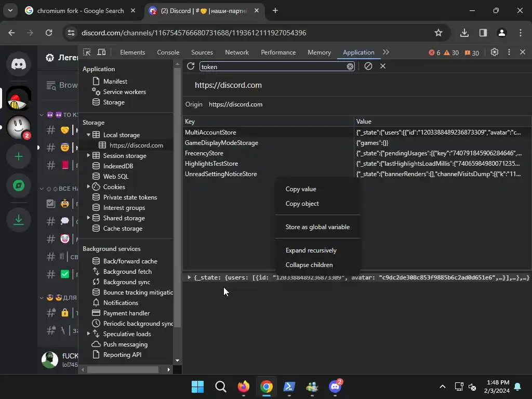
Task: Open Chrome downloads icon
Action: (x=464, y=33)
